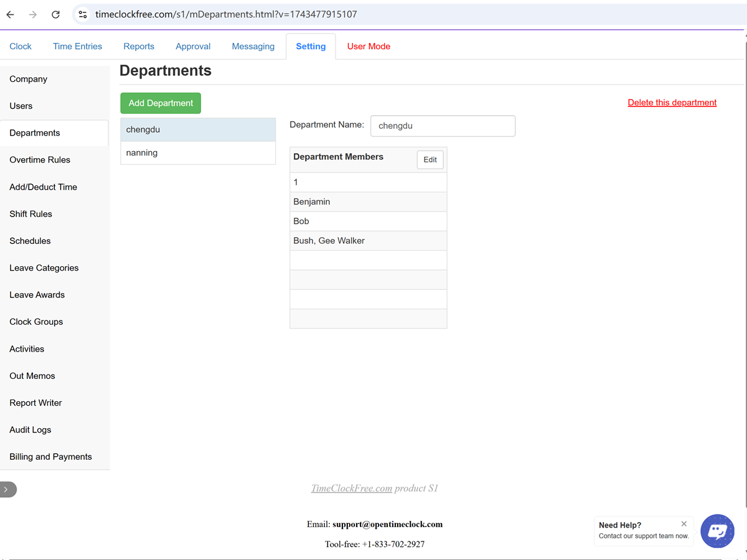Click the toll-free phone number text

pos(393,544)
